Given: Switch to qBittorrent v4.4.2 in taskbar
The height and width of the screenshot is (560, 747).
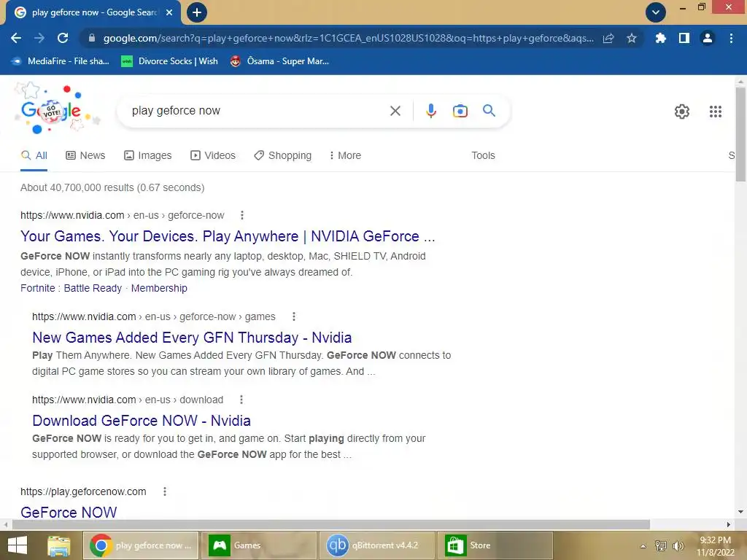Looking at the screenshot, I should click(x=377, y=545).
